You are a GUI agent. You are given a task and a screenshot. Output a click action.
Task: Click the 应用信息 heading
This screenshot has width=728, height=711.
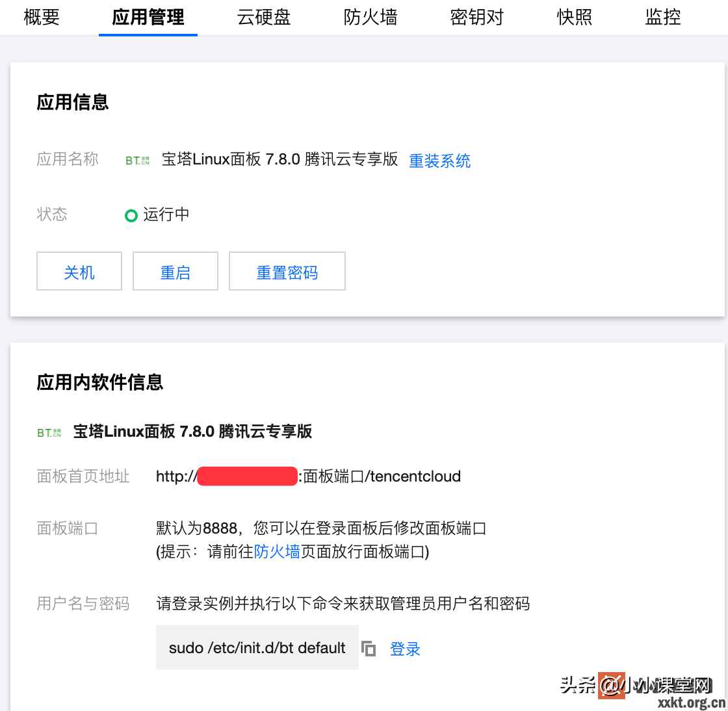point(72,102)
